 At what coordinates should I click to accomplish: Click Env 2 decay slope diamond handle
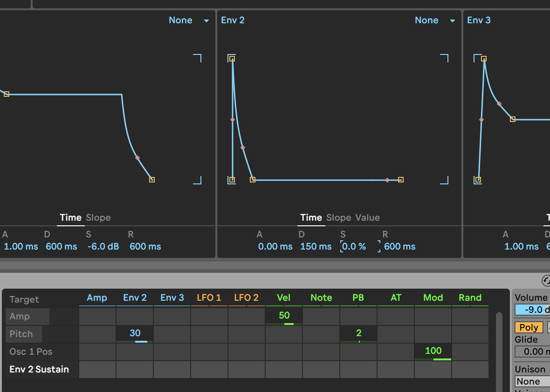pos(243,148)
